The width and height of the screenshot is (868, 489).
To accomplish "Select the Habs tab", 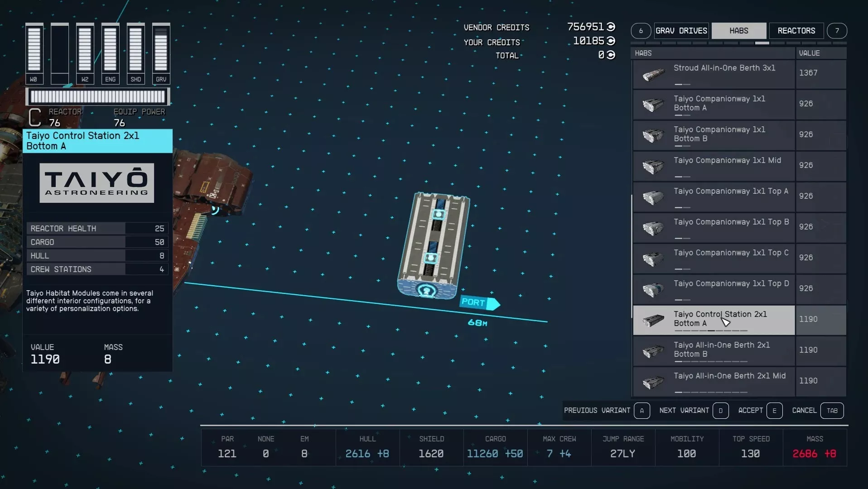I will click(x=739, y=31).
